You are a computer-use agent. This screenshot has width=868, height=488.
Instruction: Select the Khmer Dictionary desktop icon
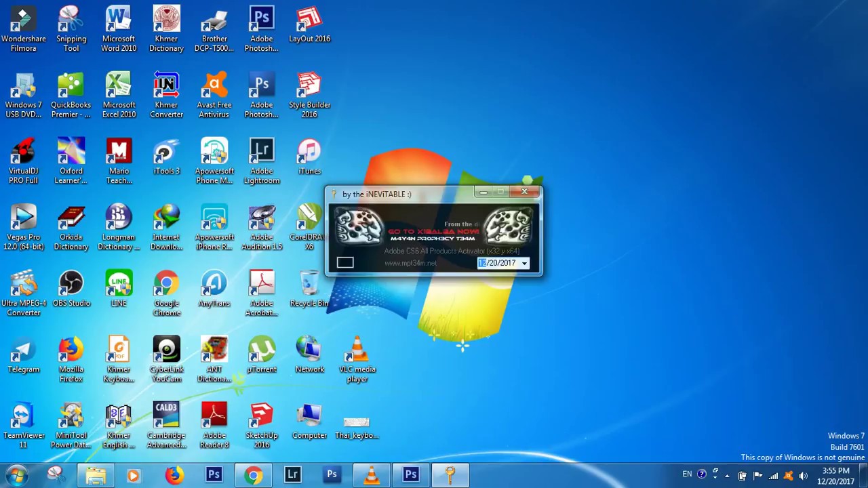click(x=166, y=29)
